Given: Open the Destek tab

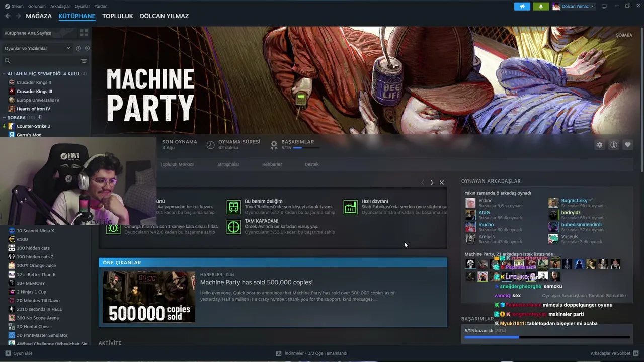Looking at the screenshot, I should coord(312,164).
